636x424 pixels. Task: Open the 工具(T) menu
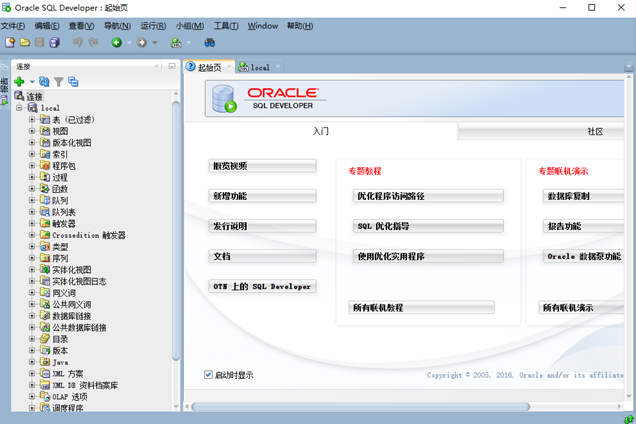[226, 26]
